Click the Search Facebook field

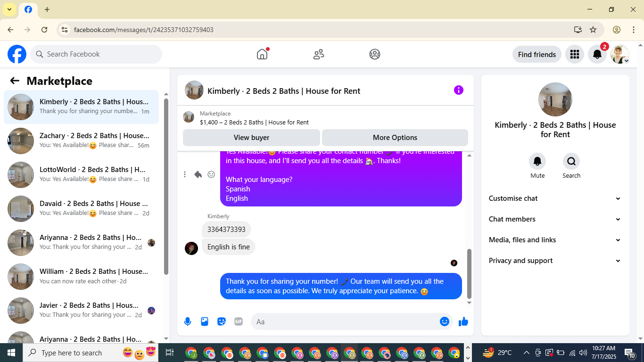(96, 54)
